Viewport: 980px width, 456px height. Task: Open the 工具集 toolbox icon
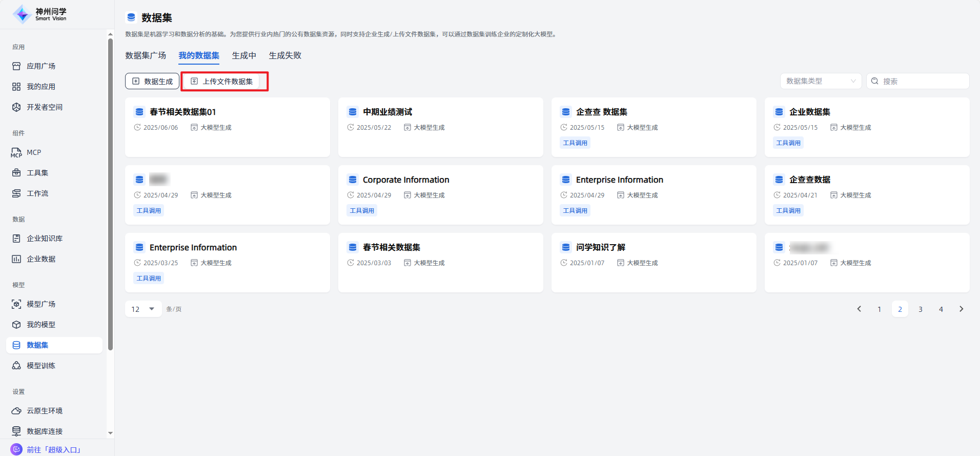16,173
